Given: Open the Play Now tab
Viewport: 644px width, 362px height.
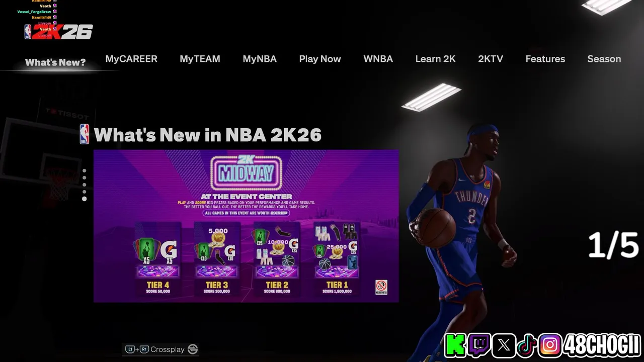Looking at the screenshot, I should [320, 59].
